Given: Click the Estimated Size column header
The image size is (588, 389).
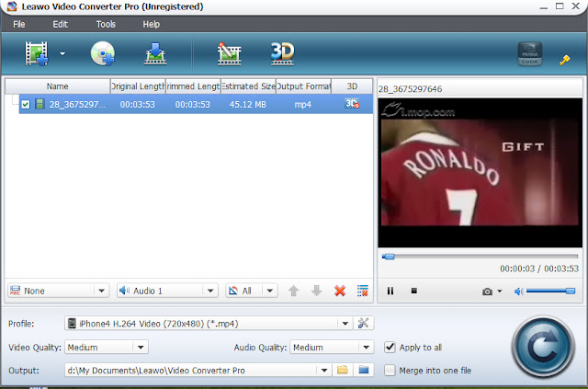Looking at the screenshot, I should [248, 86].
